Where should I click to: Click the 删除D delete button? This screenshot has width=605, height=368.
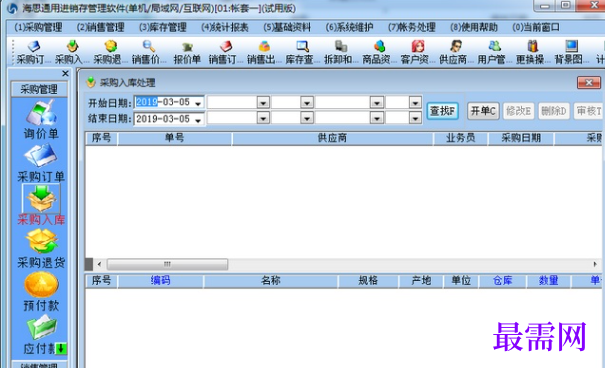click(x=554, y=111)
